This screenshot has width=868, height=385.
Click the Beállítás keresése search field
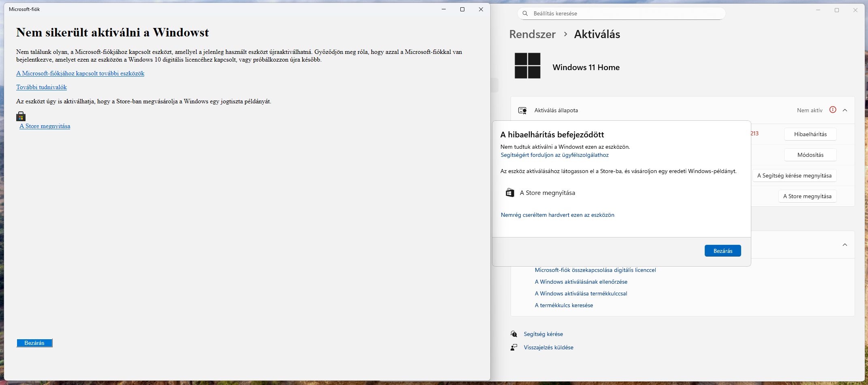[621, 13]
